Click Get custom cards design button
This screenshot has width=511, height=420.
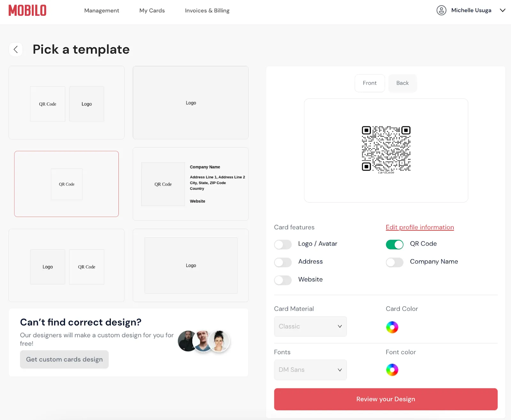pos(64,359)
